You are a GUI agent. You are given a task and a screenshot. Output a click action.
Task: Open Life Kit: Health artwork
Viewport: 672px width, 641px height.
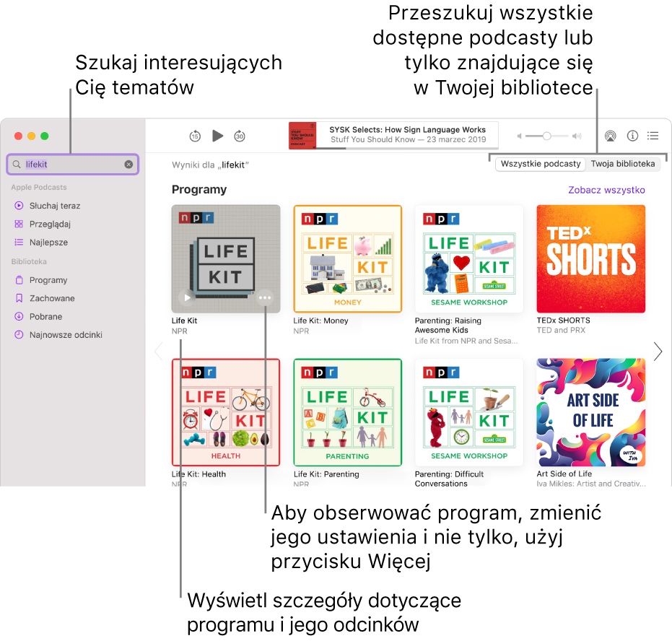click(226, 412)
